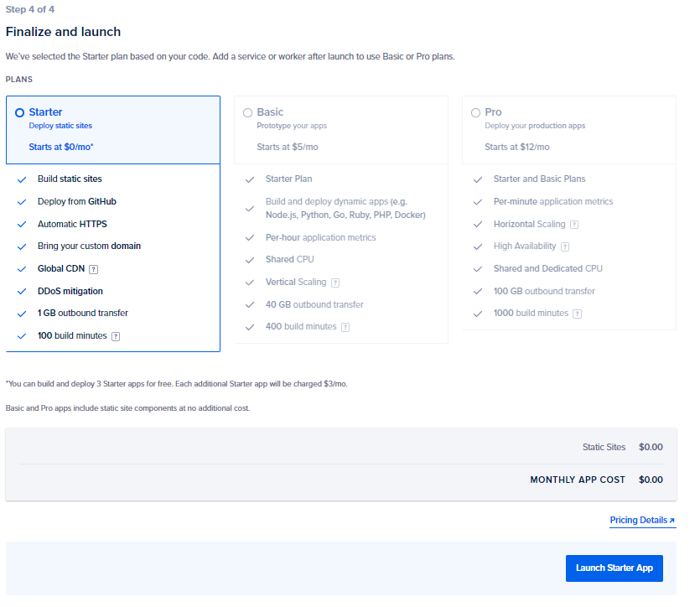Viewport: 700px width, 607px height.
Task: Click the Pro plan 'Starts at $12/mo' text
Action: (x=517, y=147)
